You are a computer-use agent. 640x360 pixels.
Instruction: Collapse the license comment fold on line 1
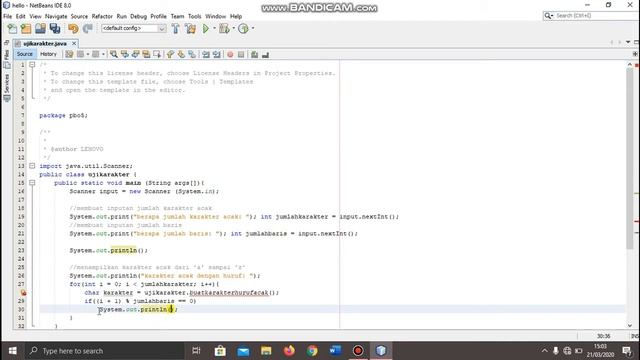pos(32,64)
